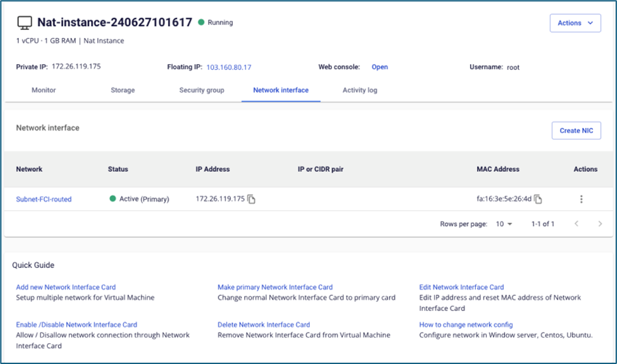This screenshot has height=364, width=617.
Task: Open Delete Network Interface Card guide
Action: pyautogui.click(x=263, y=324)
